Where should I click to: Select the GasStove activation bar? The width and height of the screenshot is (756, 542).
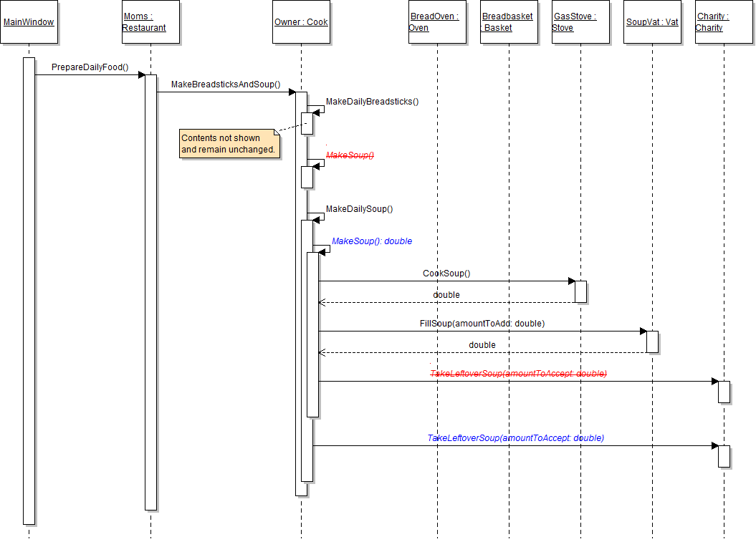580,291
